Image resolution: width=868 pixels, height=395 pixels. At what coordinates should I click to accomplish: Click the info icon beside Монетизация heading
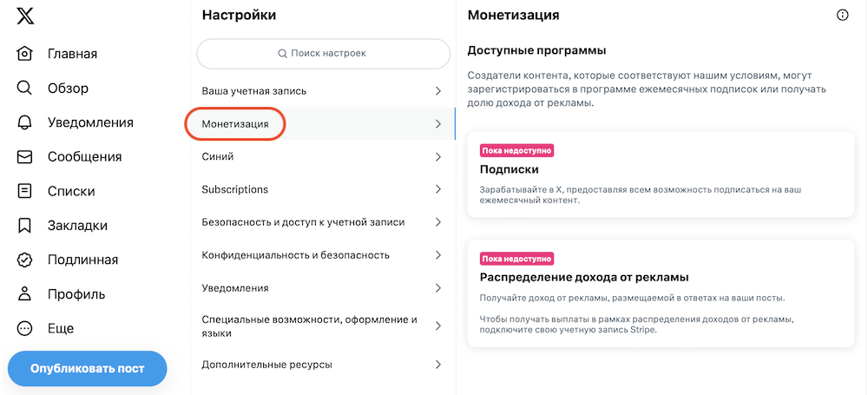pos(842,15)
